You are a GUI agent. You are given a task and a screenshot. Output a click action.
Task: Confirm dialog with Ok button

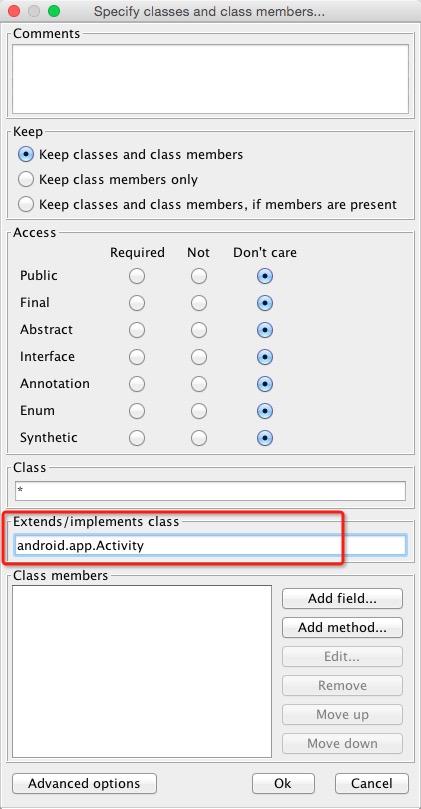pyautogui.click(x=283, y=783)
